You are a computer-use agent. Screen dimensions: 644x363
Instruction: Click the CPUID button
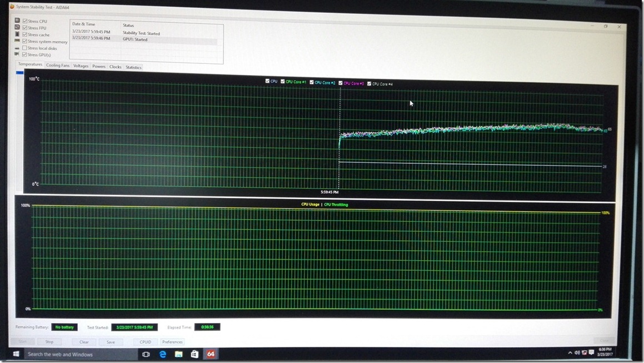tap(146, 342)
